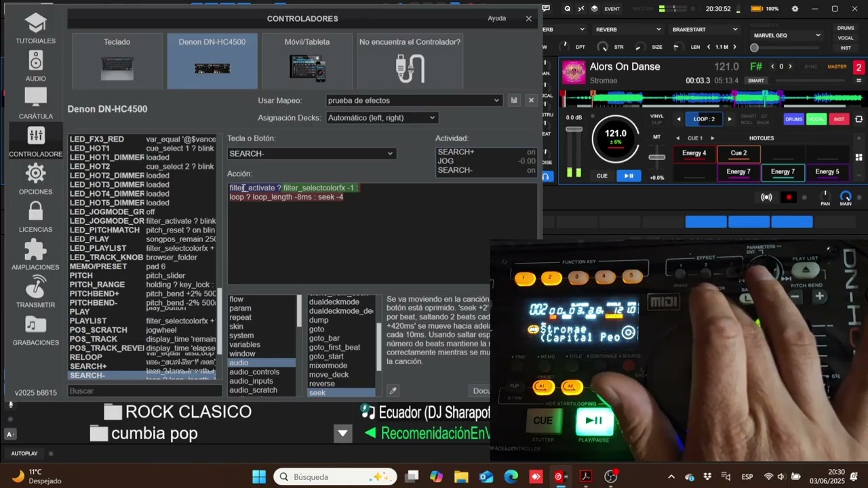The height and width of the screenshot is (488, 868).
Task: Open the Asignación Decks dropdown
Action: pos(382,118)
